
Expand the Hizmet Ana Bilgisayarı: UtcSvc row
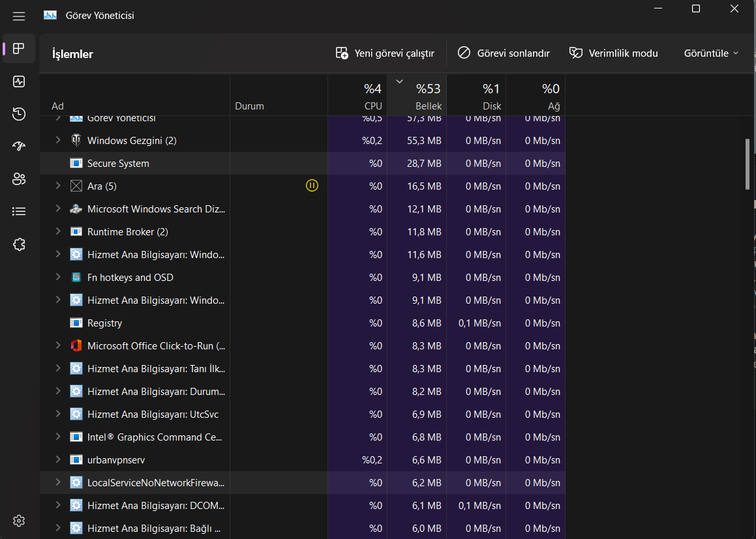click(x=58, y=414)
